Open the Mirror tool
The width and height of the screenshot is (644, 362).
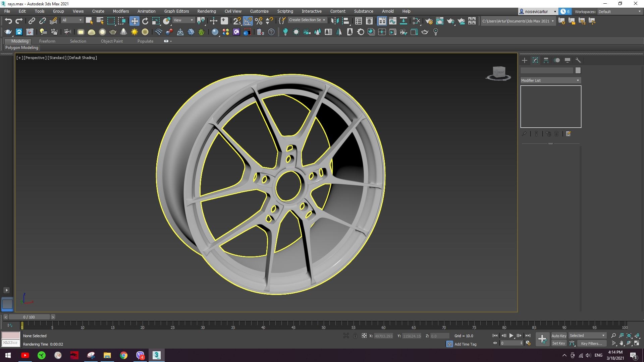point(334,21)
